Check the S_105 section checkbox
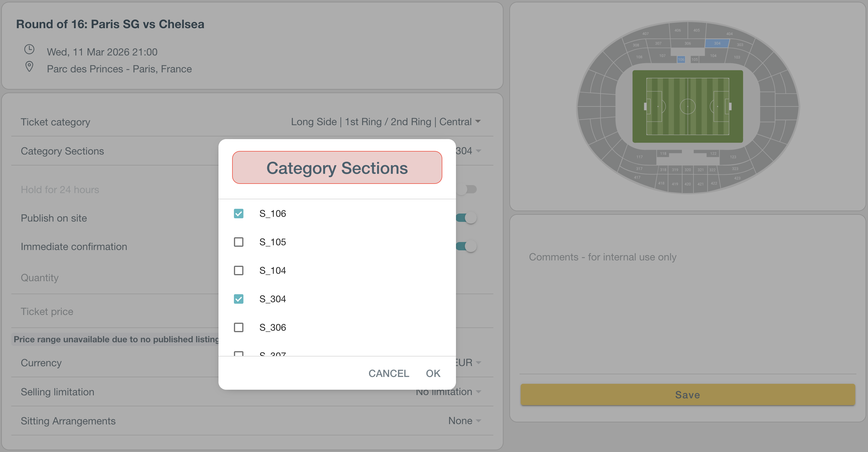 (239, 242)
